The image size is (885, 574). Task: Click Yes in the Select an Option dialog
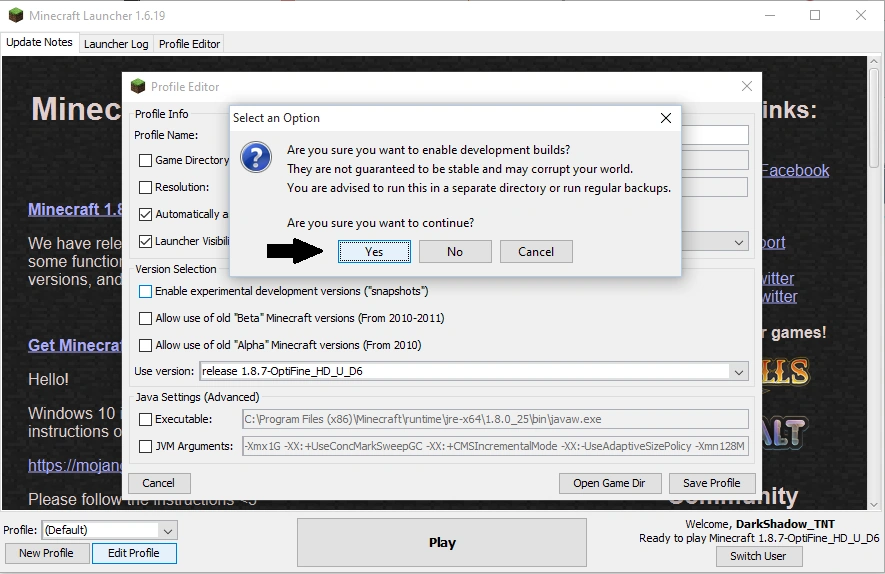374,252
